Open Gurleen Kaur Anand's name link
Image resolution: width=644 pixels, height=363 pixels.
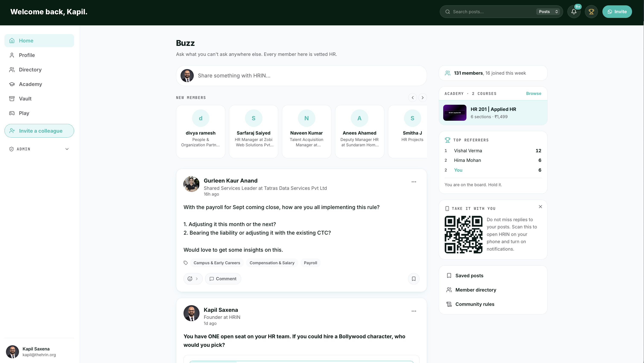point(230,181)
